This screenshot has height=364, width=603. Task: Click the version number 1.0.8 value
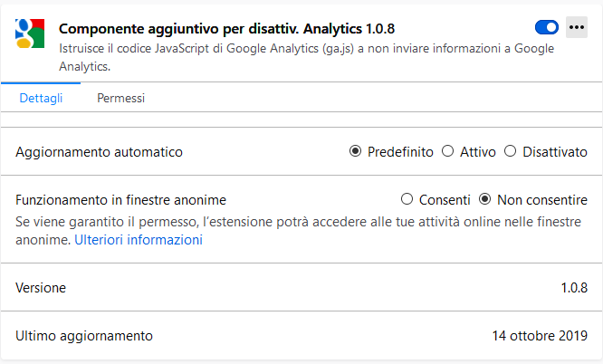click(x=574, y=288)
